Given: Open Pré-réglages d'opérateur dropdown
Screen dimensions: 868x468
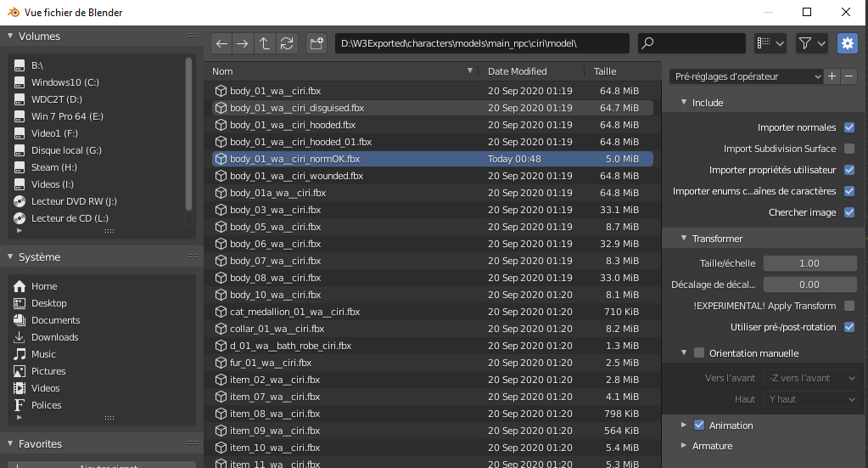Looking at the screenshot, I should pyautogui.click(x=746, y=76).
